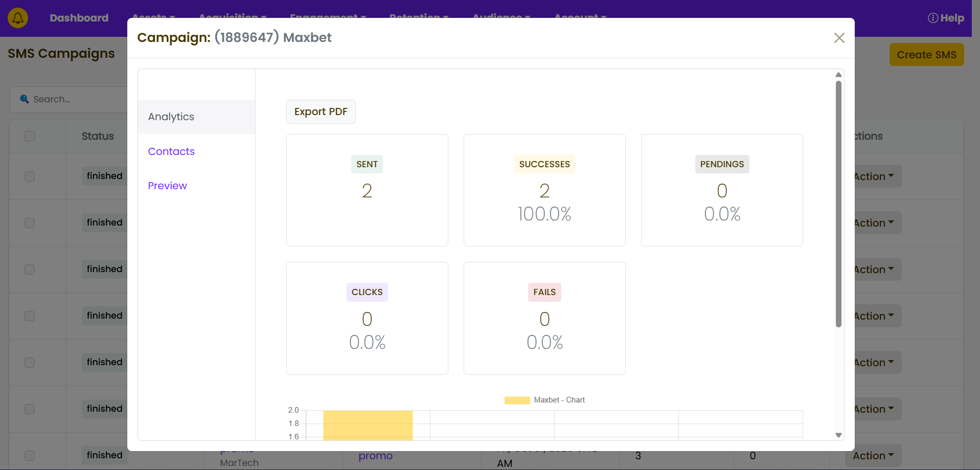Check the second finished campaign row checkbox
This screenshot has height=470, width=980.
coord(30,223)
